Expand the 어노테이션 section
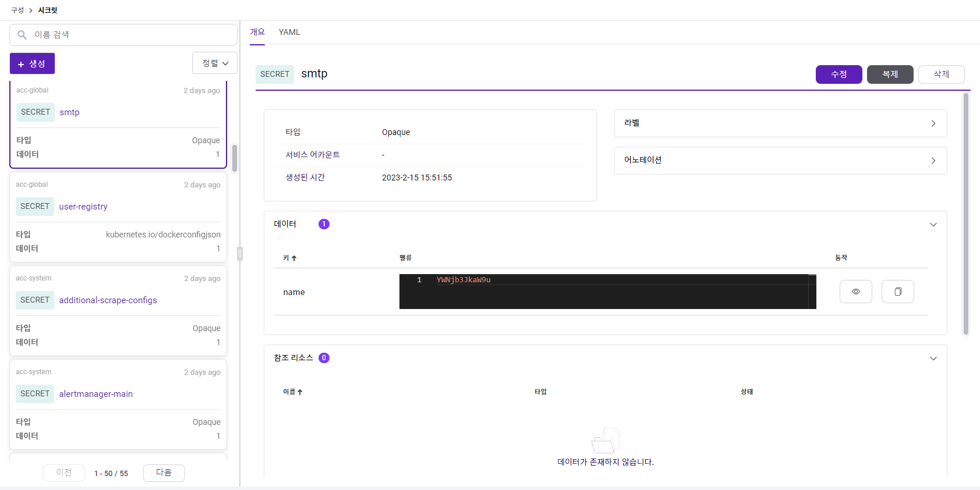Screen dimensions: 980x490 (780, 161)
